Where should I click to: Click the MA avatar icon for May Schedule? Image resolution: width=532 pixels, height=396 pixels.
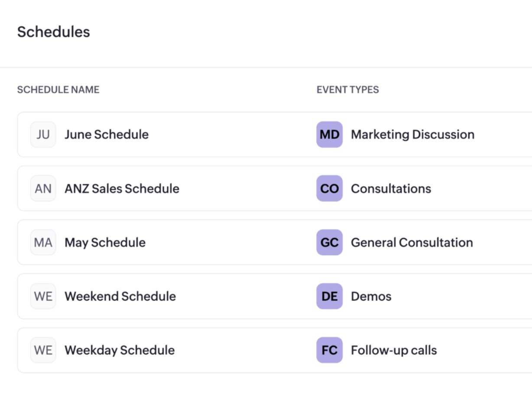click(x=43, y=242)
